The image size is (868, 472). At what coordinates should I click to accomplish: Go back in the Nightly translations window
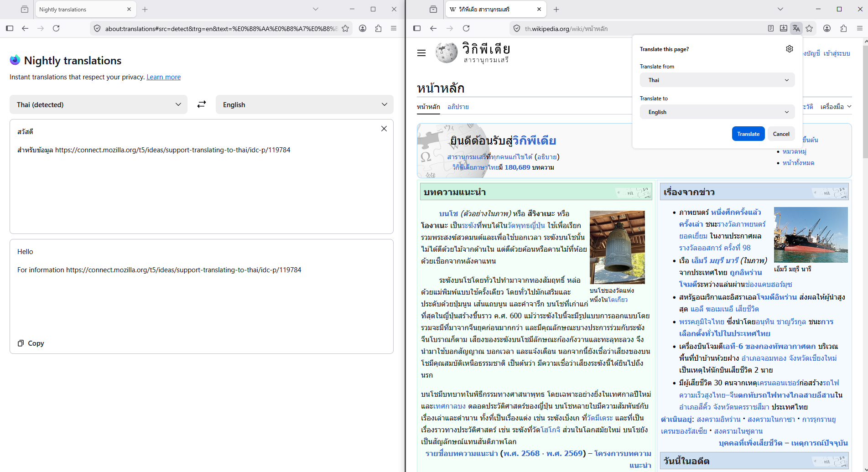pyautogui.click(x=25, y=28)
